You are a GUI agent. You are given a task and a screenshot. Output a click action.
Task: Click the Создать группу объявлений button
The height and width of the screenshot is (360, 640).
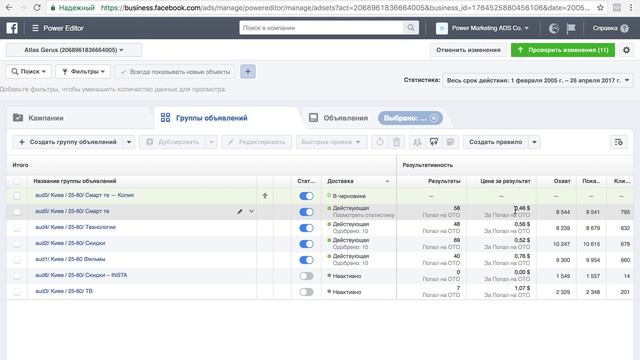pos(68,142)
